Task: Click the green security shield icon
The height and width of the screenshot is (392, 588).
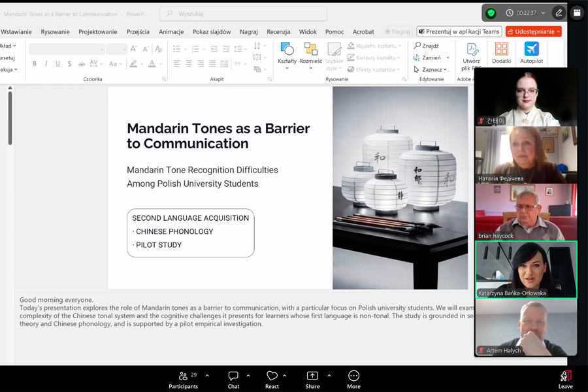Action: tap(491, 13)
